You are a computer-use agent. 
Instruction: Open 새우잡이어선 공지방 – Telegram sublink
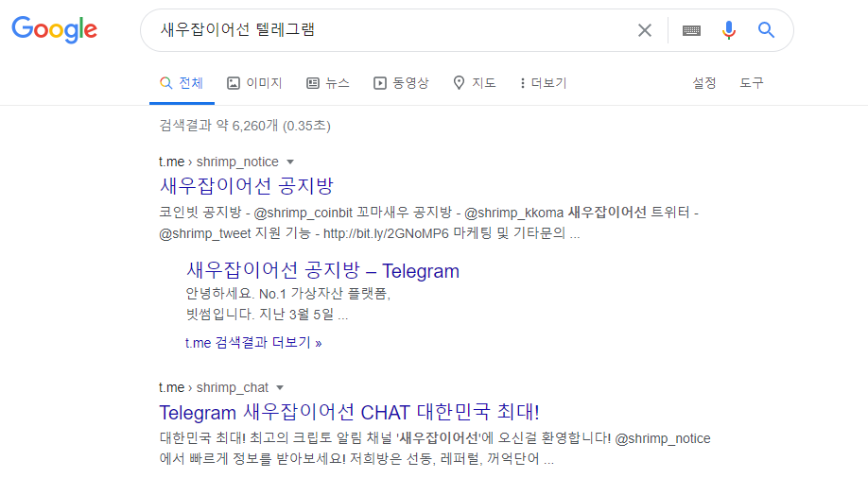coord(322,271)
